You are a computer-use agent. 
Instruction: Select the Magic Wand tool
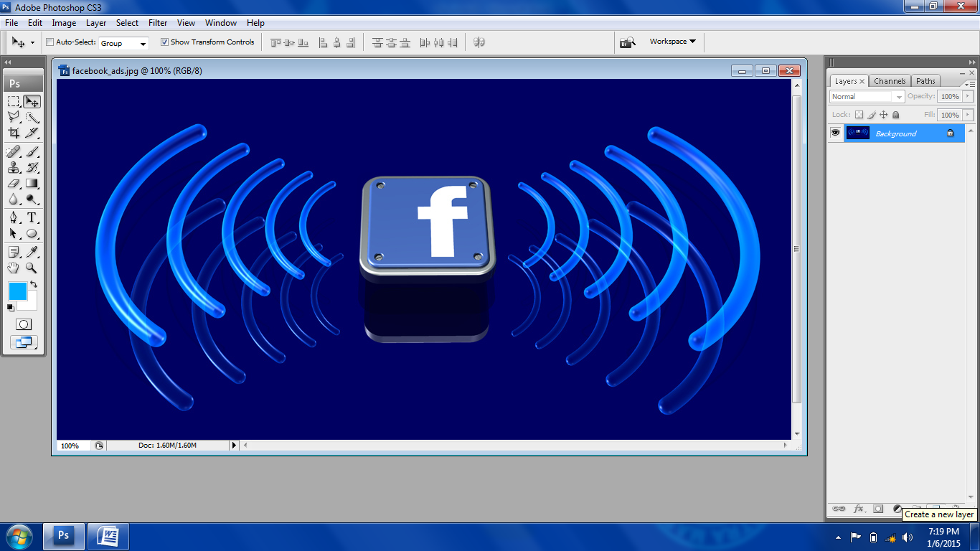32,118
